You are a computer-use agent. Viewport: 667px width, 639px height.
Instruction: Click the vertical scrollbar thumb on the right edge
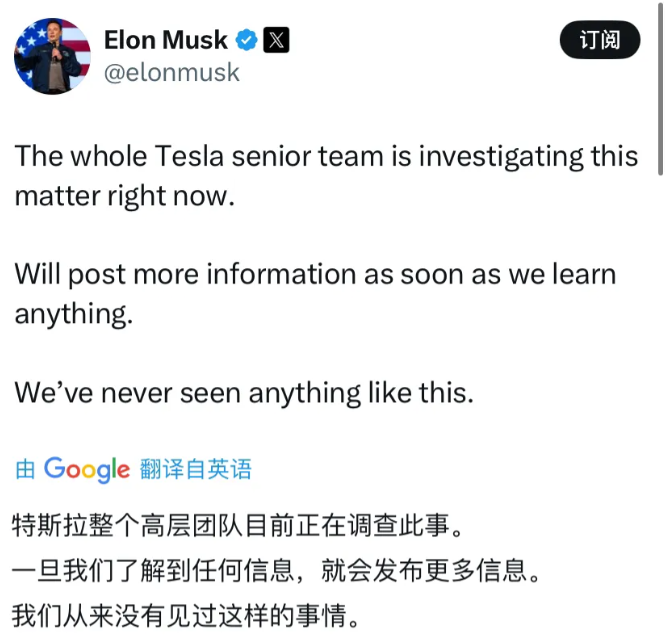pyautogui.click(x=661, y=87)
